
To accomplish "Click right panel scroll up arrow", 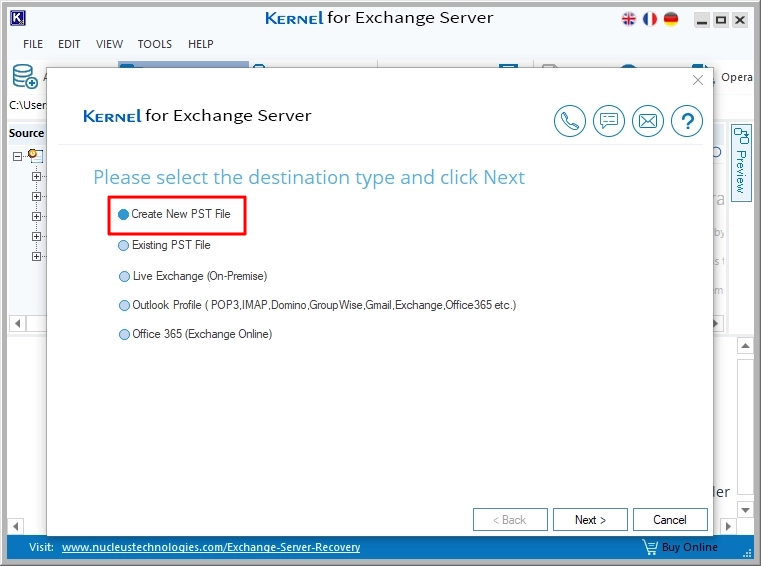I will tap(745, 346).
